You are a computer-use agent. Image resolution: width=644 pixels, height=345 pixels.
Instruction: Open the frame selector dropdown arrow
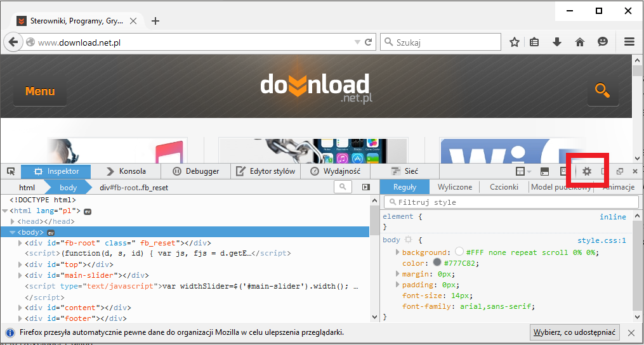point(529,172)
